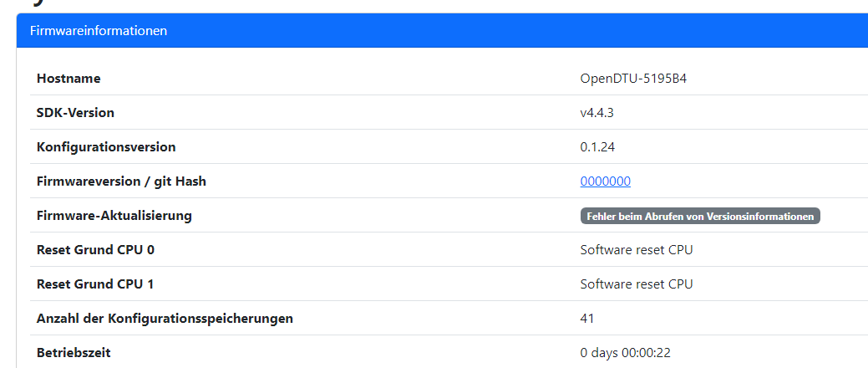This screenshot has width=868, height=368.
Task: Click the version info error badge
Action: [700, 216]
